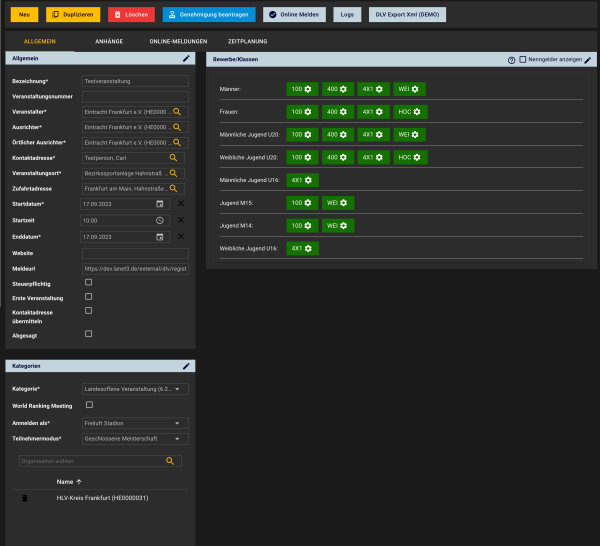Switch to the Allgemein tab
The image size is (600, 546).
tap(40, 41)
